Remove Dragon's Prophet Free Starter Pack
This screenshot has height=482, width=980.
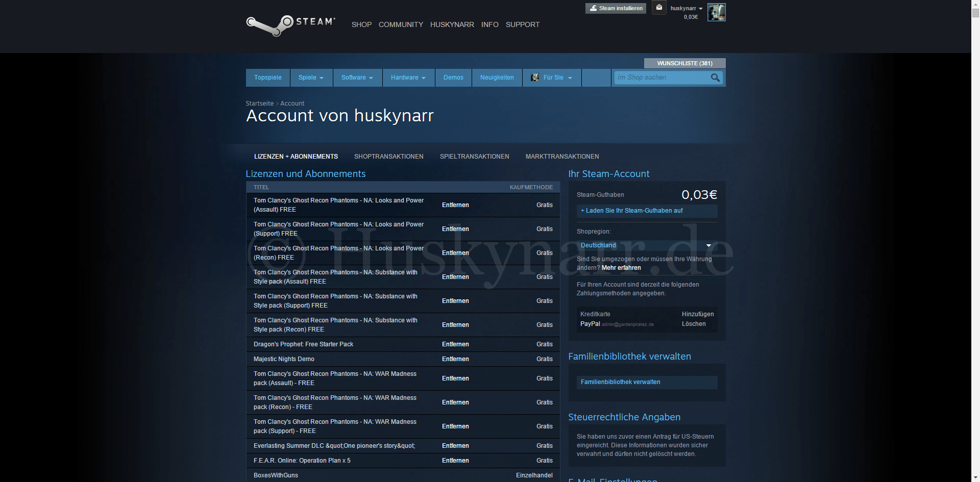pyautogui.click(x=455, y=344)
